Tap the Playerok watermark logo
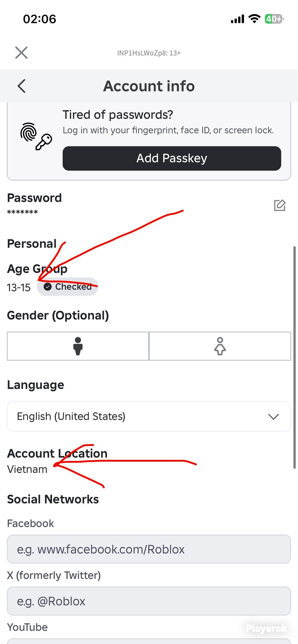298x644 pixels. click(266, 628)
